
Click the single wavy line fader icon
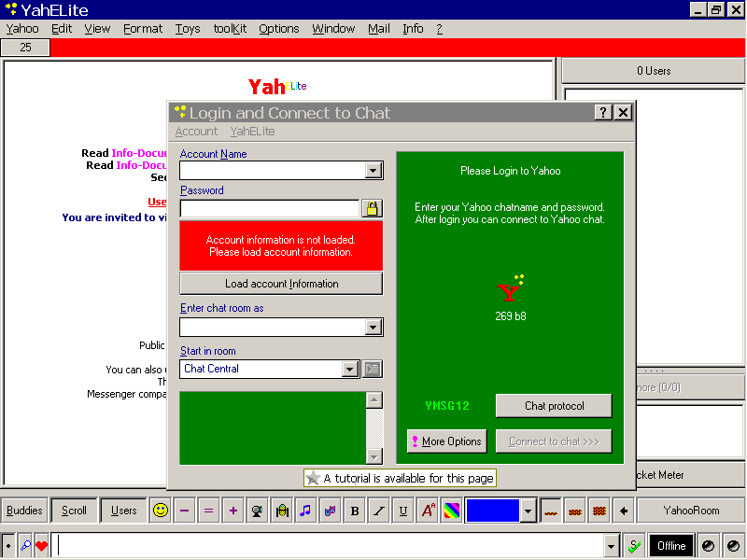pos(551,511)
